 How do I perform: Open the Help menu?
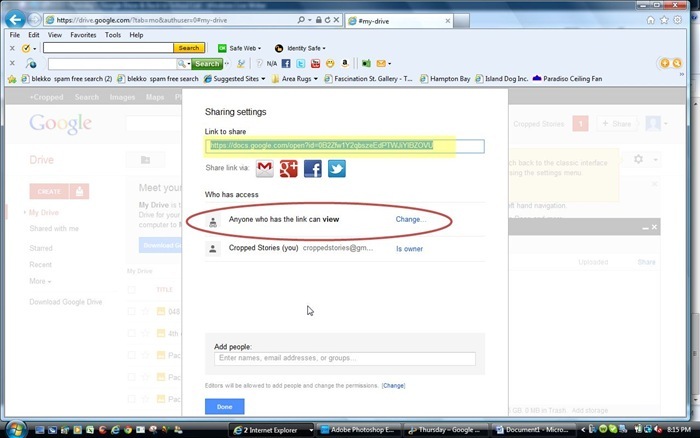136,35
